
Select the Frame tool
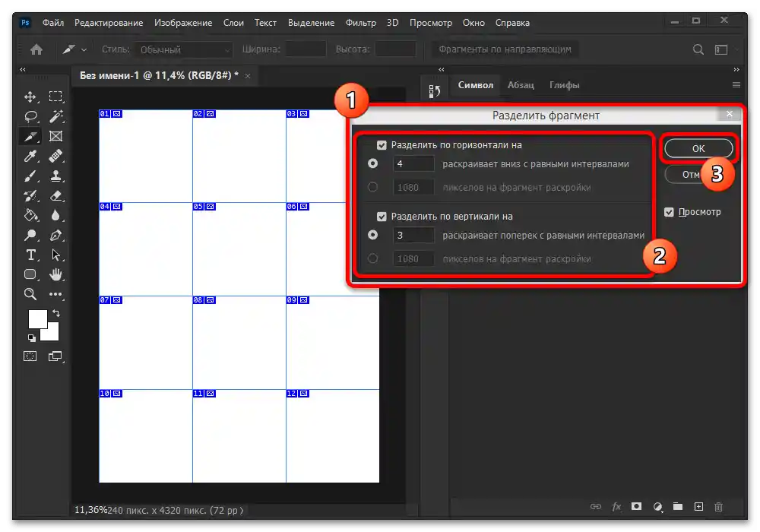click(55, 137)
